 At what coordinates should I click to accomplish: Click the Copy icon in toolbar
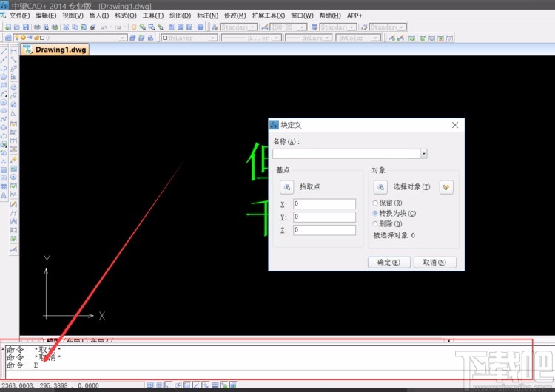75,27
